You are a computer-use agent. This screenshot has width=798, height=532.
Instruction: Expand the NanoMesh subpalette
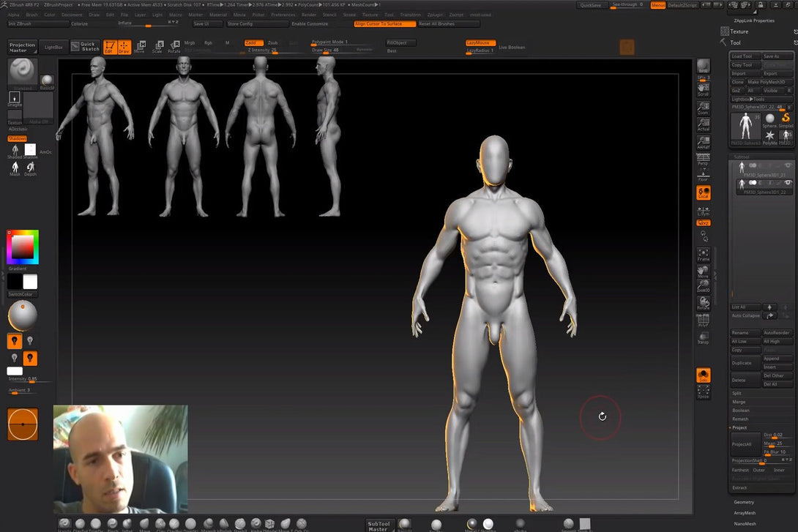[x=745, y=523]
